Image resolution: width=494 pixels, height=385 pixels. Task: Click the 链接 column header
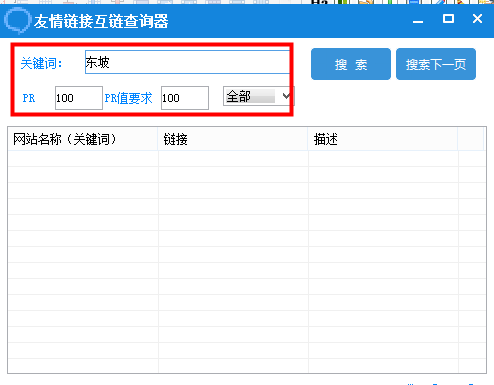click(233, 139)
